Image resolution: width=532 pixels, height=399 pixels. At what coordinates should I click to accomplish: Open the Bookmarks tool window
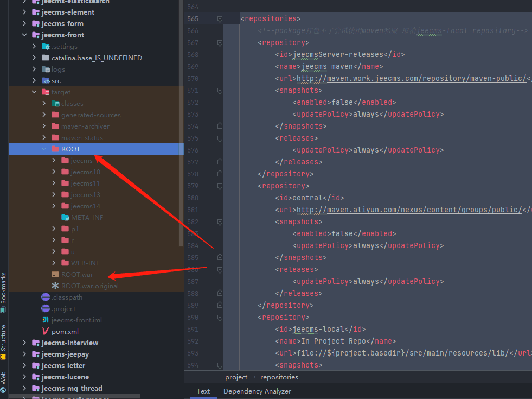coord(3,292)
